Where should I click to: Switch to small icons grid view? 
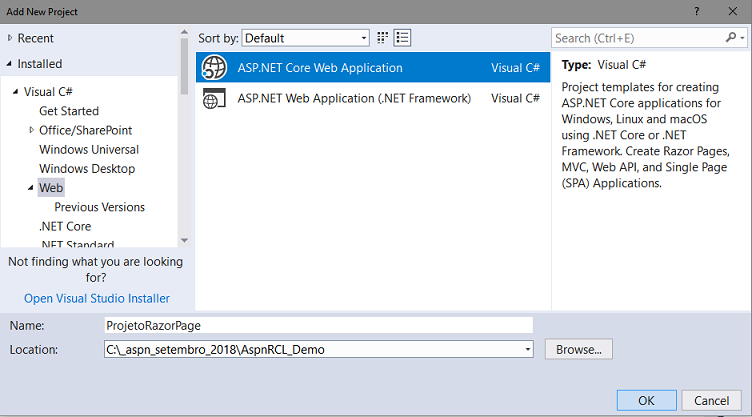point(382,38)
